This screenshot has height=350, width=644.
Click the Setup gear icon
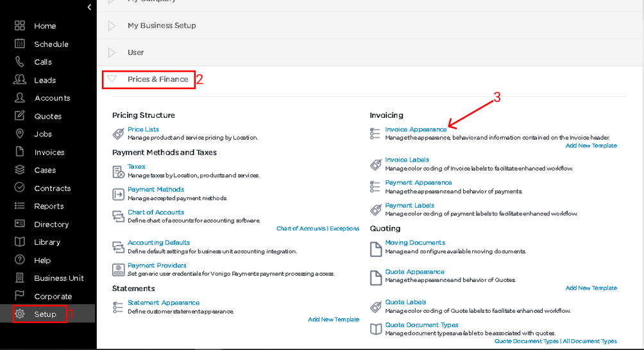click(20, 314)
